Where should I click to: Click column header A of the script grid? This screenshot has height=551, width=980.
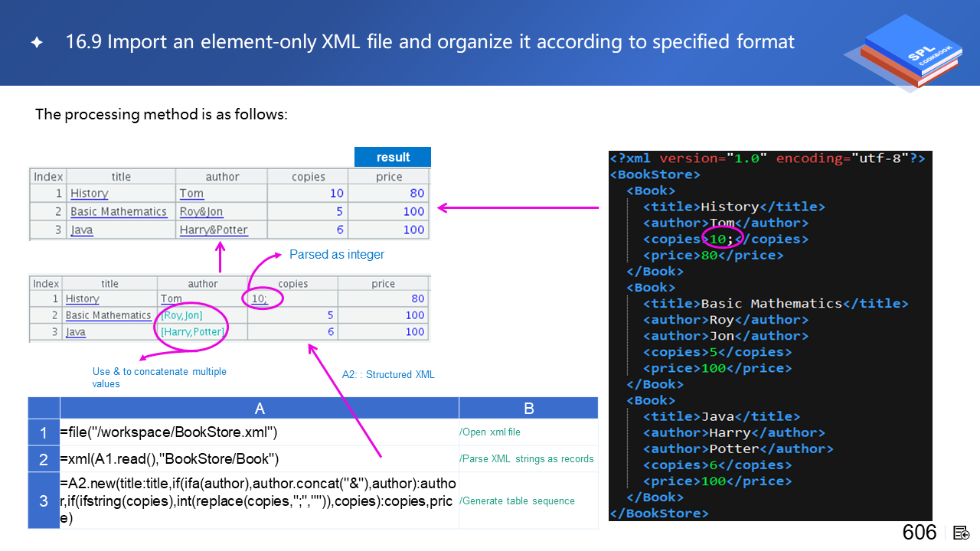coord(260,409)
